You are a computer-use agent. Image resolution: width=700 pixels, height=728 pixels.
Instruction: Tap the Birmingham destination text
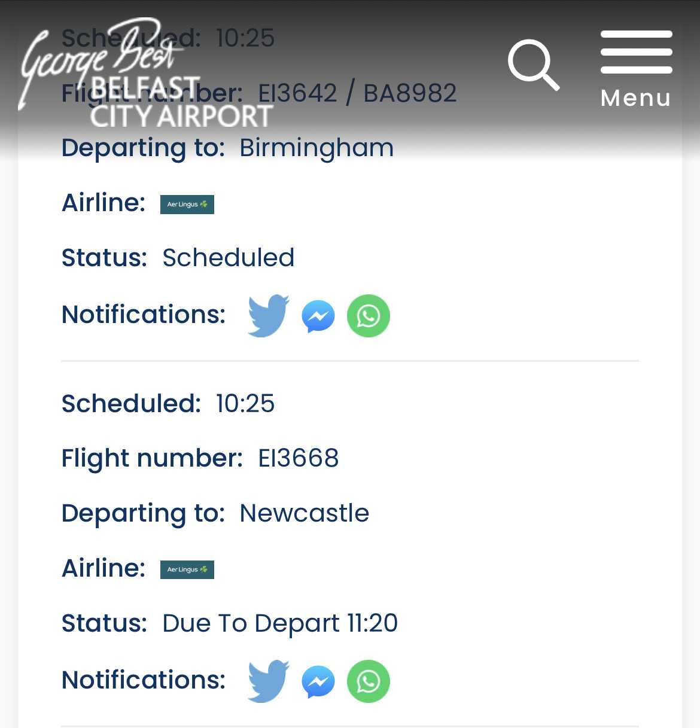click(x=316, y=148)
